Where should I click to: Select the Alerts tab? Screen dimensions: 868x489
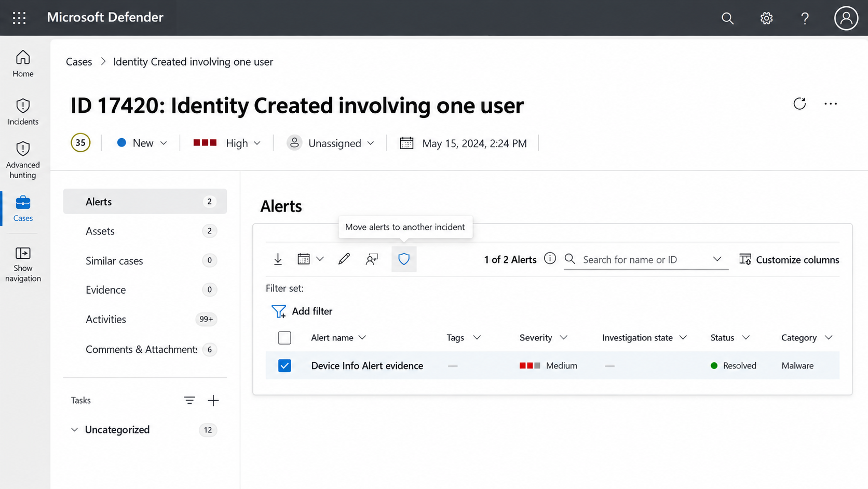pyautogui.click(x=145, y=201)
